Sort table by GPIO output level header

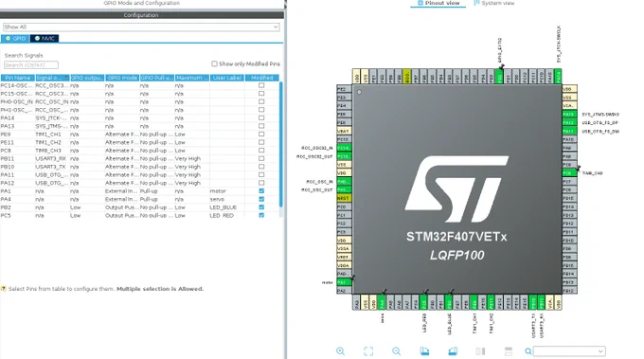click(x=87, y=78)
